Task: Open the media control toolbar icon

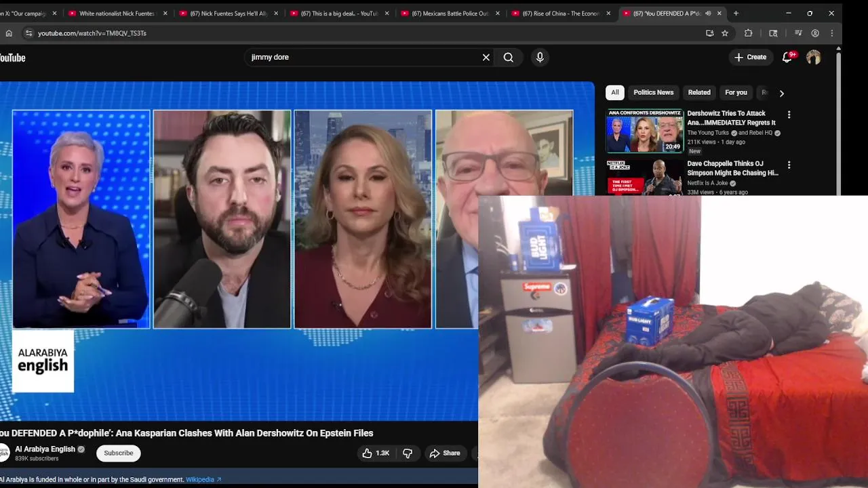Action: [x=798, y=33]
